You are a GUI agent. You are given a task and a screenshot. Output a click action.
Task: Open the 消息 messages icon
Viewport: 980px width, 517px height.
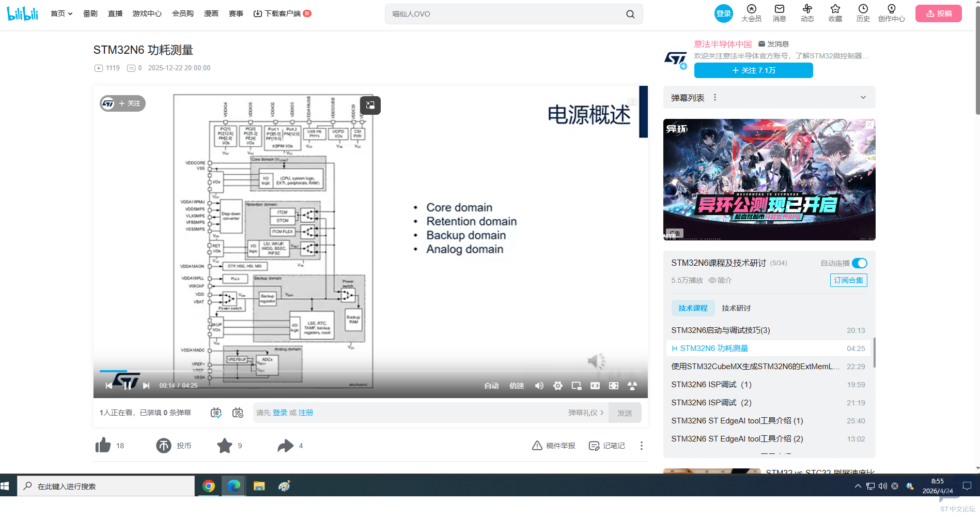(x=779, y=13)
